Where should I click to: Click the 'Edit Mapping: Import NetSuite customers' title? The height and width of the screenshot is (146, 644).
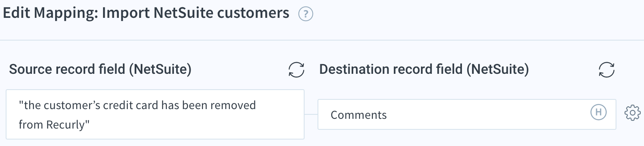[x=146, y=13]
